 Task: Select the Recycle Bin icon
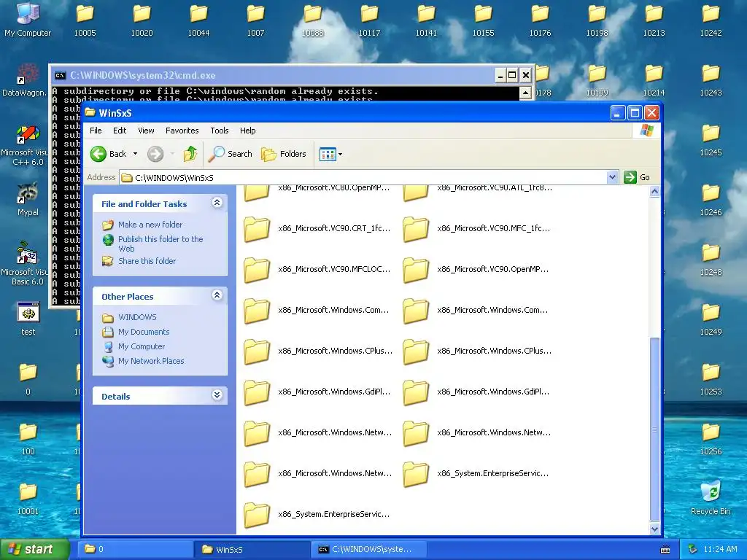(711, 497)
